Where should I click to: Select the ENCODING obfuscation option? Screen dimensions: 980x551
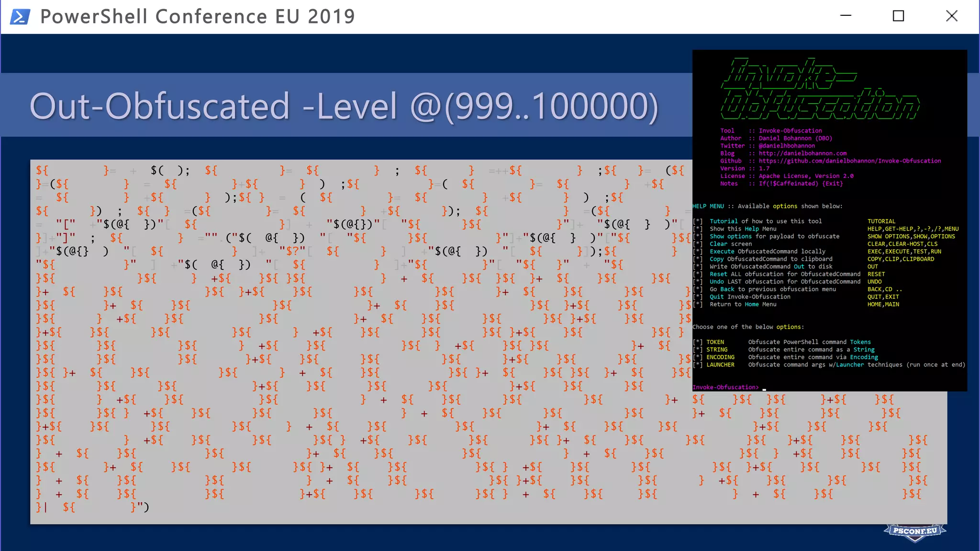click(x=721, y=357)
